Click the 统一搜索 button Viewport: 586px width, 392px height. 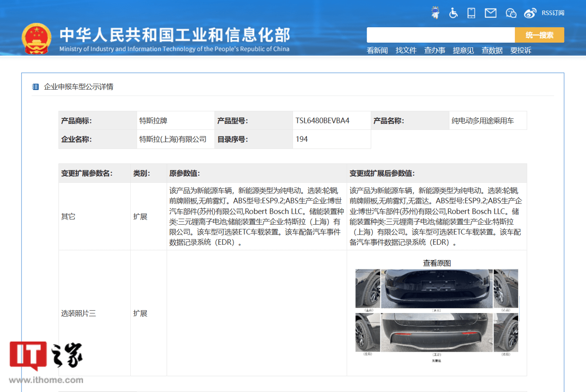click(x=540, y=35)
